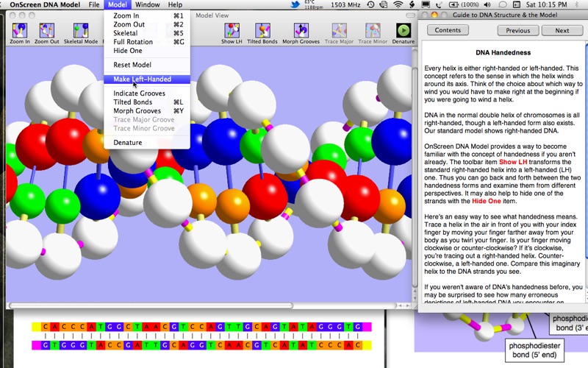Screen dimensions: 588x368
Task: Open the Time Machine menu bar icon
Action: coord(370,4)
